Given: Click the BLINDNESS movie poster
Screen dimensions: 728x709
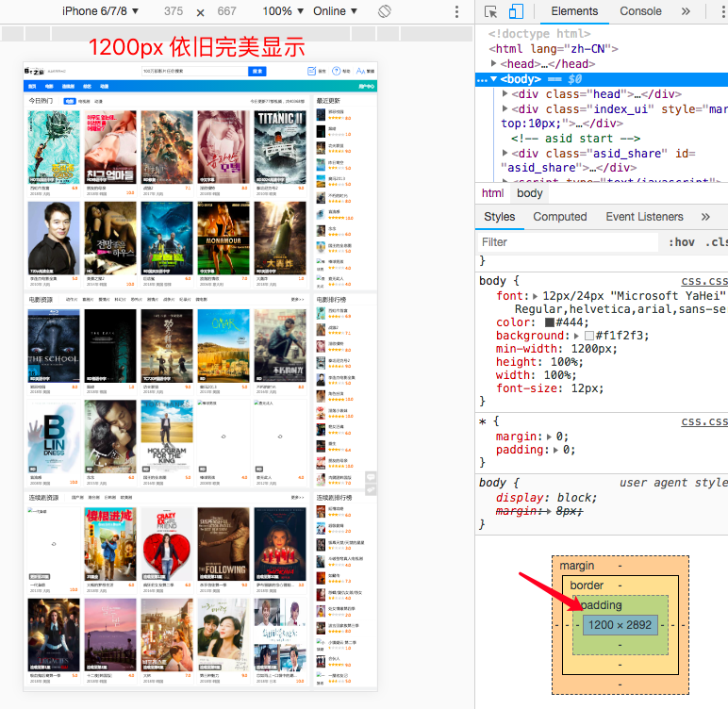Looking at the screenshot, I should pyautogui.click(x=54, y=437).
